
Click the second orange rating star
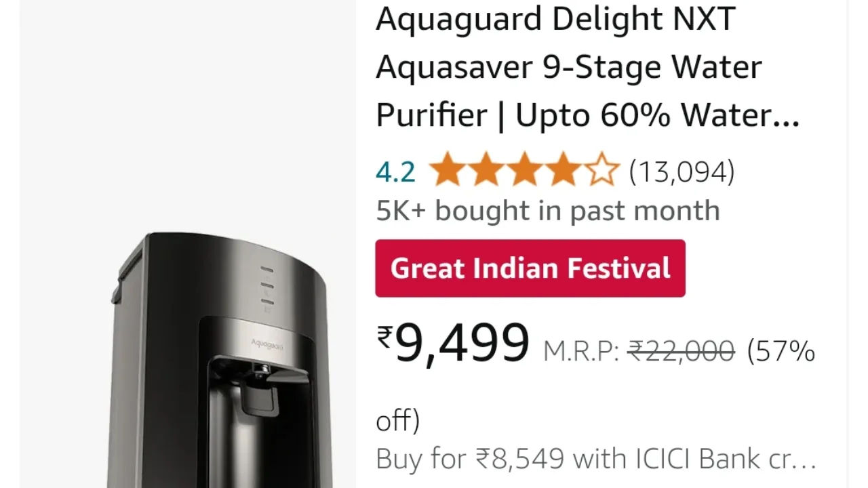click(486, 170)
